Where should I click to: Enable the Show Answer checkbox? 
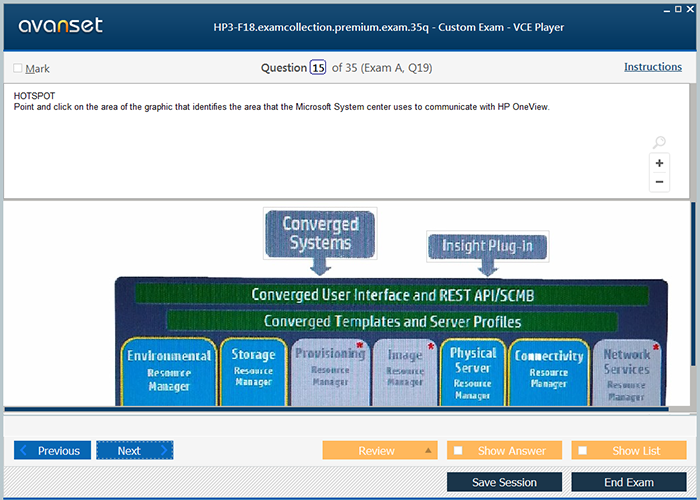click(x=458, y=451)
